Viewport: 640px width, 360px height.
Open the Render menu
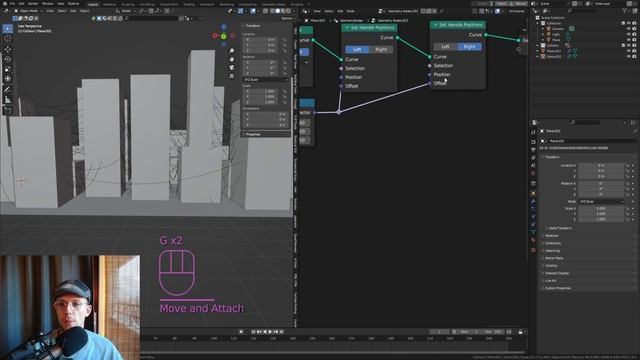click(33, 4)
